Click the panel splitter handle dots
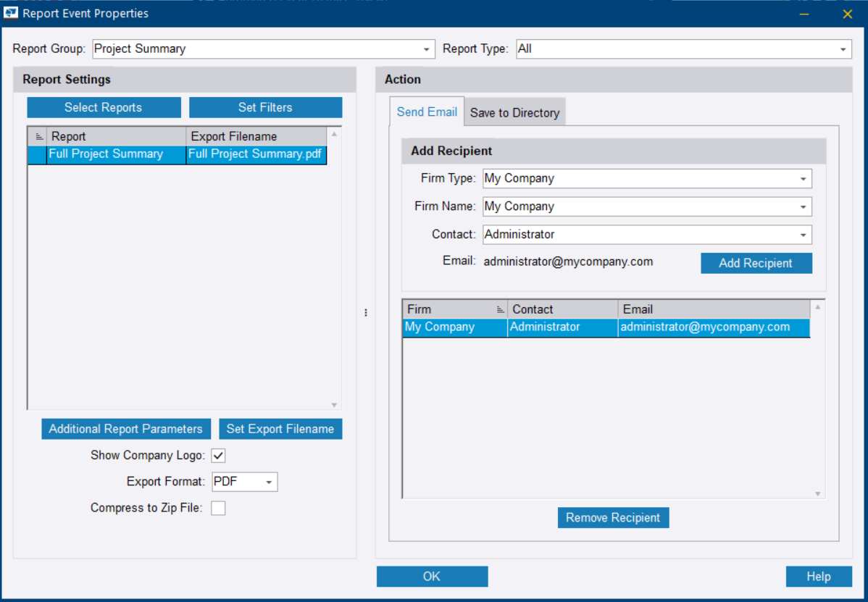 (366, 313)
